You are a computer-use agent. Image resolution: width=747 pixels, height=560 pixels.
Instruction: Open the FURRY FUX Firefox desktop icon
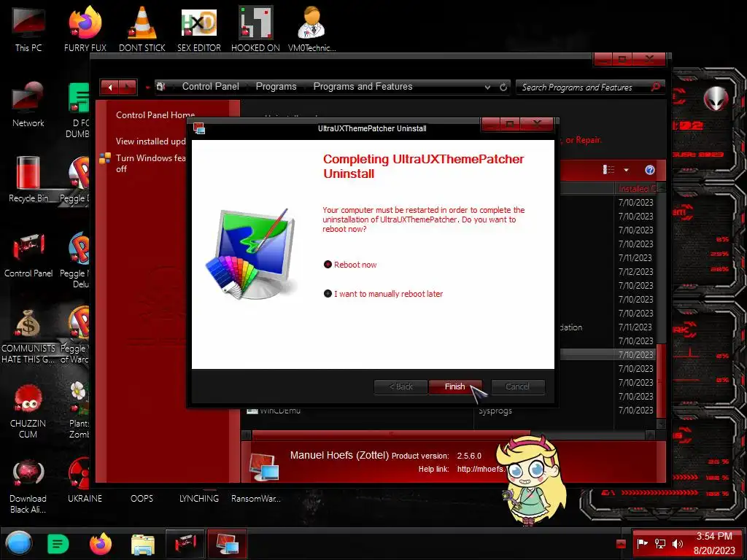[x=85, y=28]
